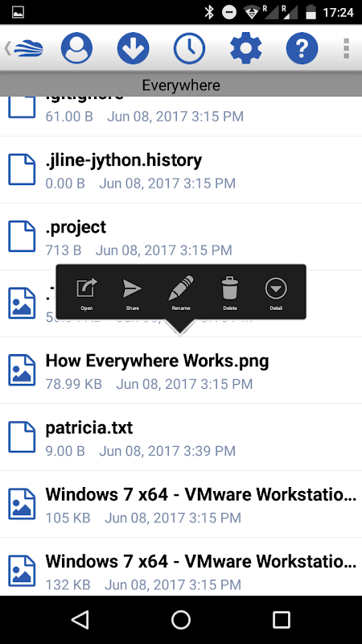Open settings via the gear icon
This screenshot has height=644, width=362.
point(245,48)
